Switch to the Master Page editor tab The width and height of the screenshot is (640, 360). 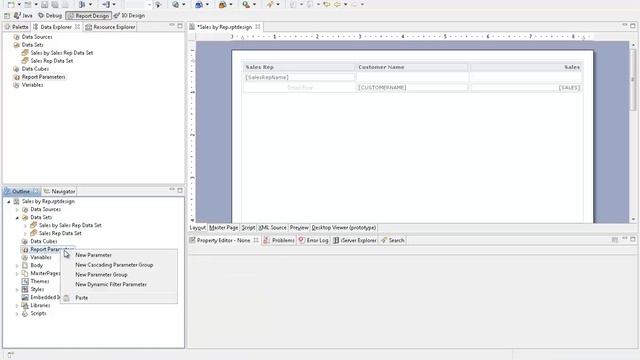(x=223, y=228)
